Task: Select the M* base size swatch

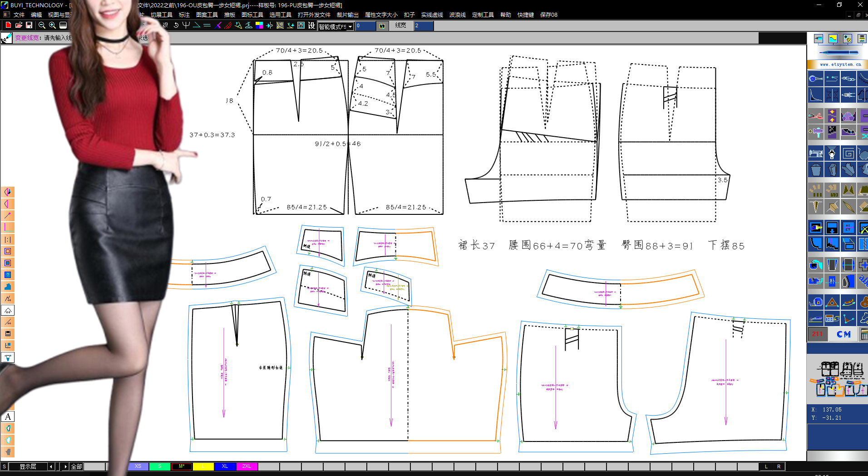Action: (x=182, y=466)
